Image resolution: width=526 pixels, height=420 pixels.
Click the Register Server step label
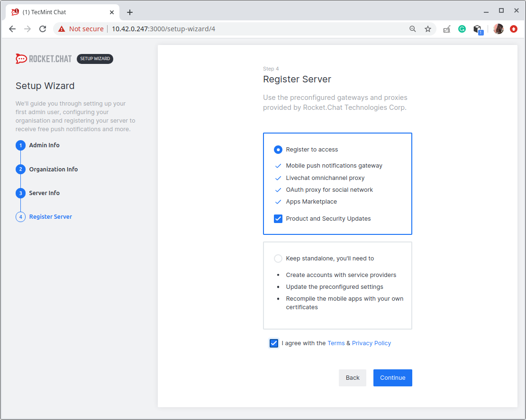click(x=50, y=217)
